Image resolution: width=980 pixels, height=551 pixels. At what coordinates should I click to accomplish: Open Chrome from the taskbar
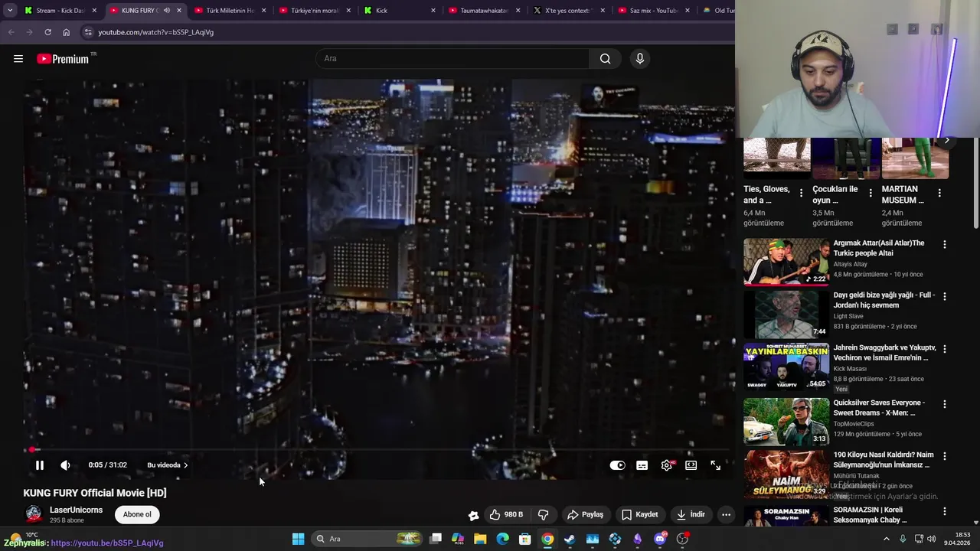click(x=547, y=539)
